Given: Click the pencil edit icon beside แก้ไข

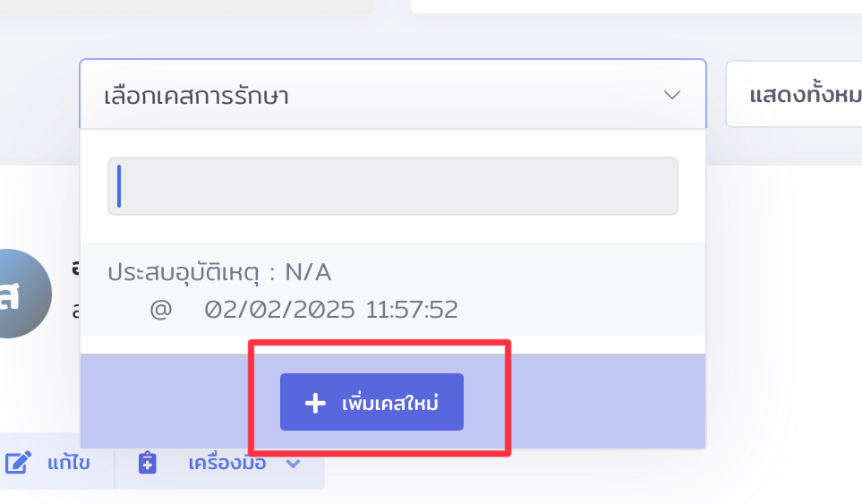Looking at the screenshot, I should pos(18,463).
